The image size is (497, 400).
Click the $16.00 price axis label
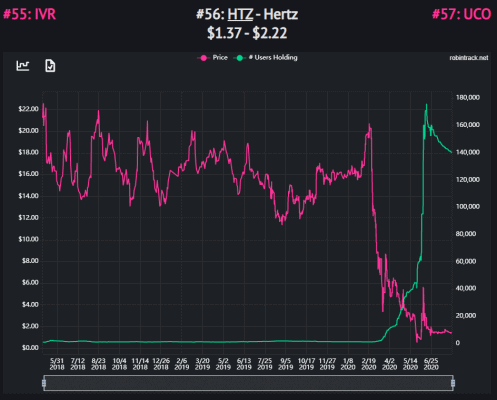tap(28, 174)
